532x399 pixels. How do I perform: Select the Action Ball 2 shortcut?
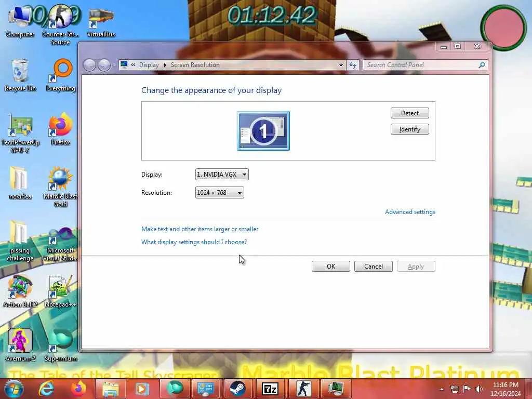coord(20,292)
